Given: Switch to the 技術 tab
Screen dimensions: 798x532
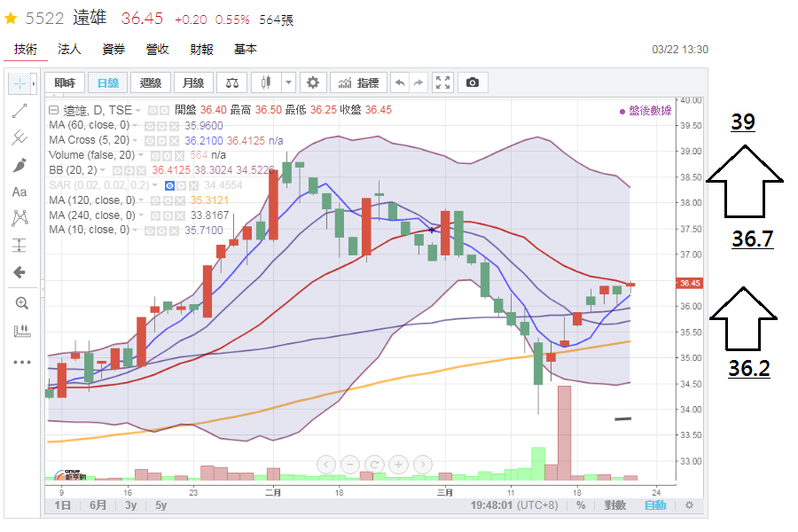Looking at the screenshot, I should coord(26,50).
